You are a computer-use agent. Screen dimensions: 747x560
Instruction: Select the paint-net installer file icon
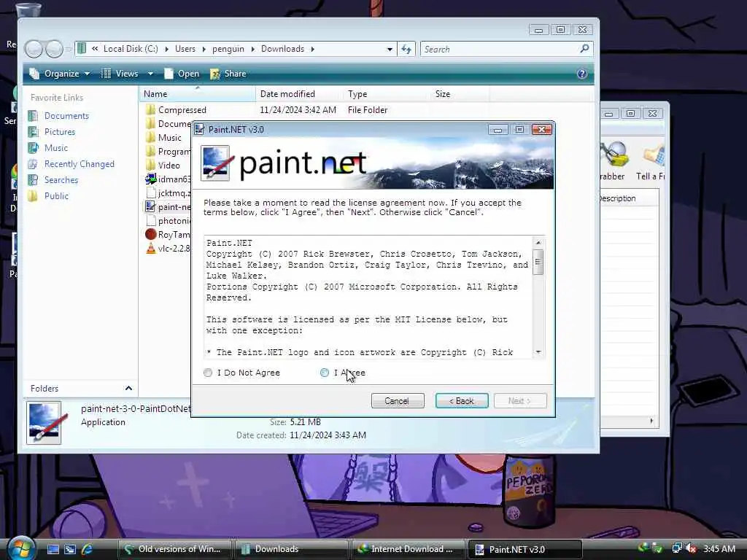(150, 206)
